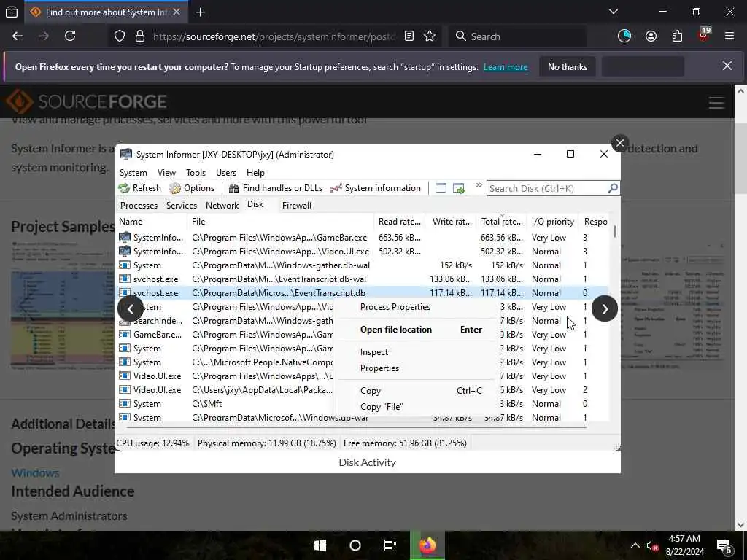This screenshot has width=747, height=560.
Task: Follow the 'Learn more' startup link
Action: [506, 67]
